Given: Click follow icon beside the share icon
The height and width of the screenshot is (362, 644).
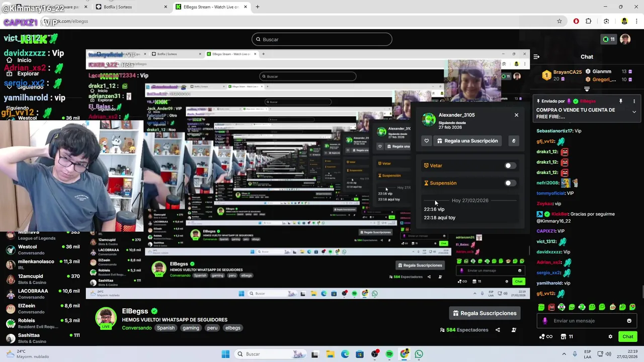Looking at the screenshot, I should pos(514,330).
